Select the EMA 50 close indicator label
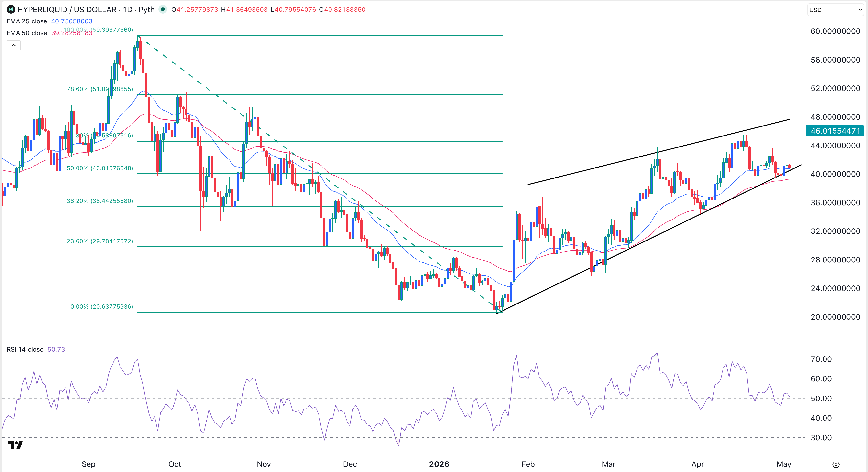The height and width of the screenshot is (472, 868). click(27, 33)
